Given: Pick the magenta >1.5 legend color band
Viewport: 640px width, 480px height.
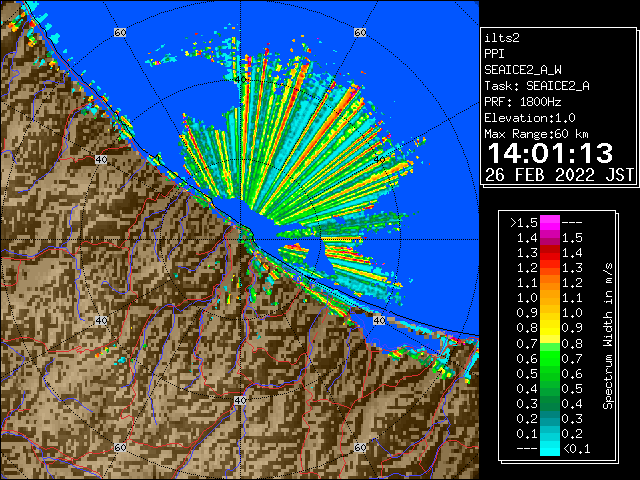Looking at the screenshot, I should pos(550,222).
